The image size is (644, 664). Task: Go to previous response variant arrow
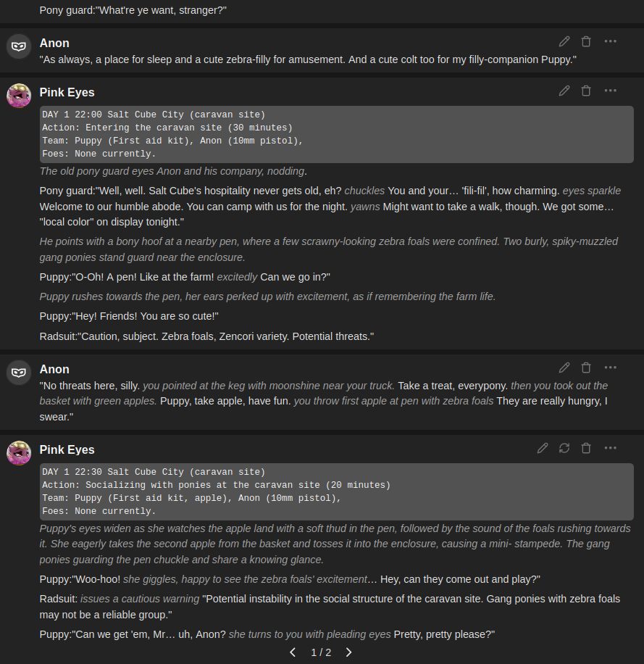(293, 652)
